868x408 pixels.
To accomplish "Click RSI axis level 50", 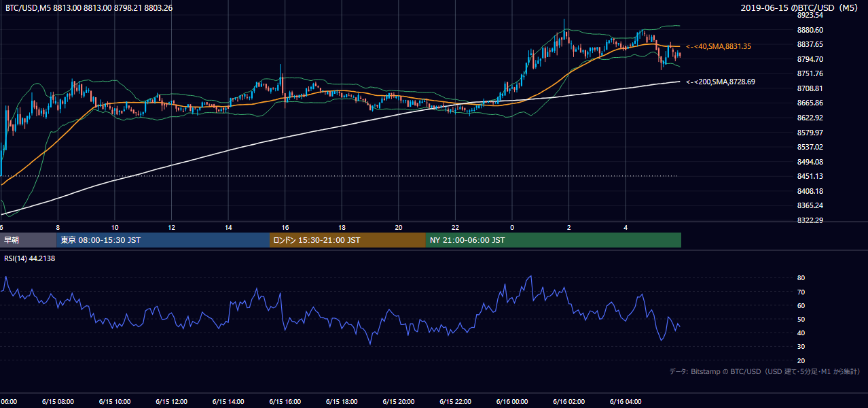I will pyautogui.click(x=801, y=319).
